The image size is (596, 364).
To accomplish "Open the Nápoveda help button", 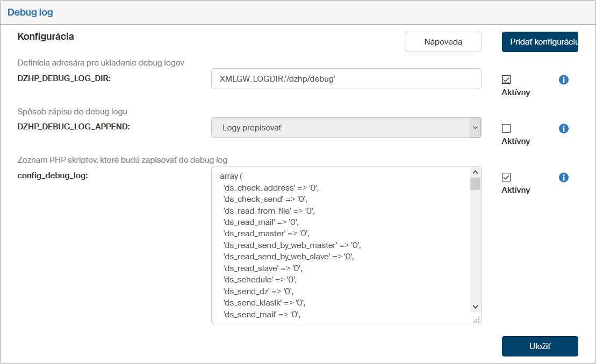I will pos(443,42).
